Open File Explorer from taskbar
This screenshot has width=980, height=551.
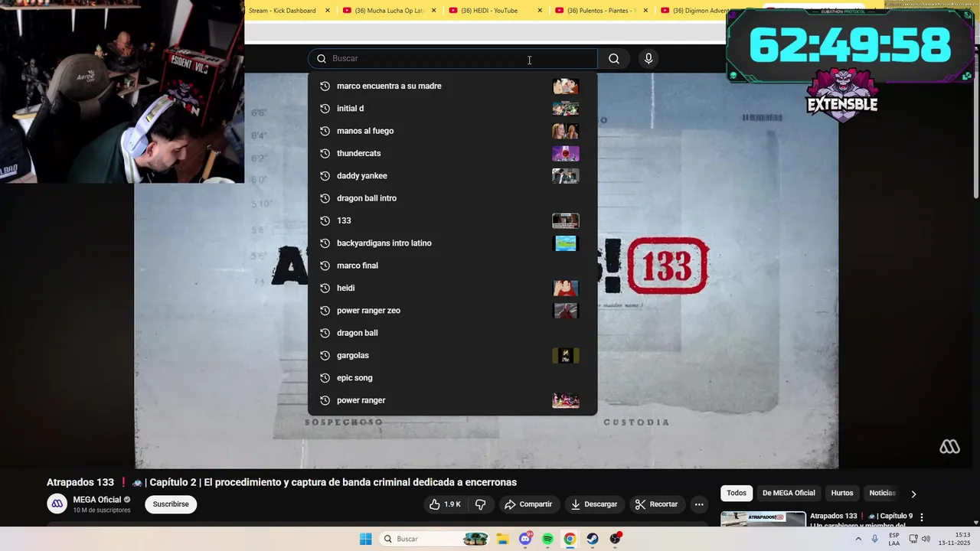502,539
